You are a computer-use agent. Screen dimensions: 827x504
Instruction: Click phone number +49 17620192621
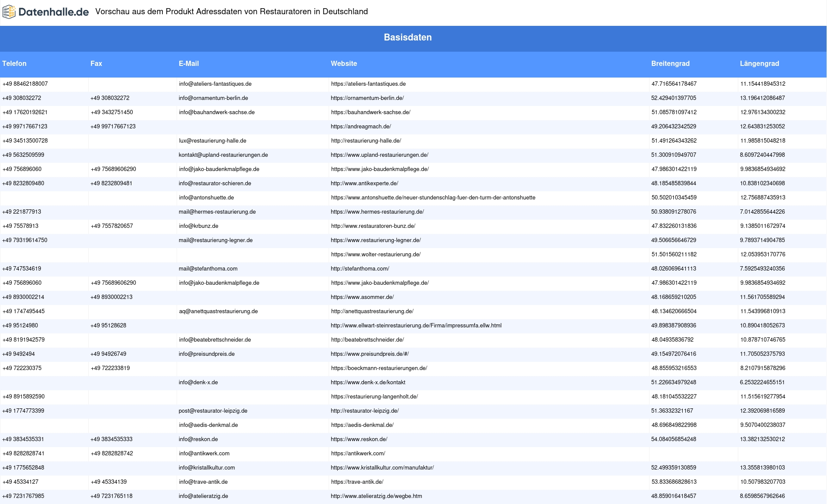click(x=25, y=112)
